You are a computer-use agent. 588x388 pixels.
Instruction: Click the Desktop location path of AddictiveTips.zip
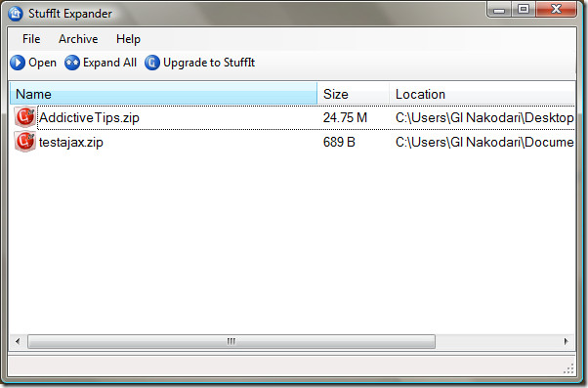point(484,118)
